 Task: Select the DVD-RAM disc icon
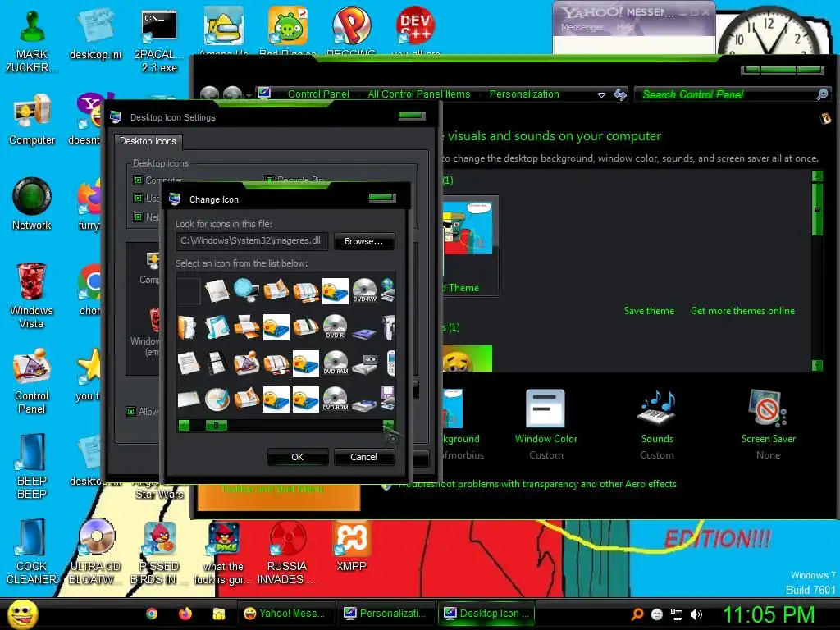(x=336, y=363)
